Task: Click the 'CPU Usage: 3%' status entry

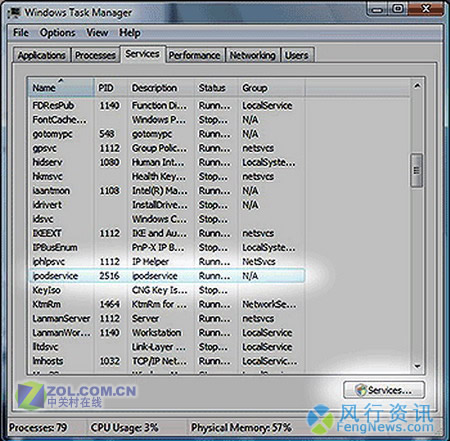Action: point(124,427)
